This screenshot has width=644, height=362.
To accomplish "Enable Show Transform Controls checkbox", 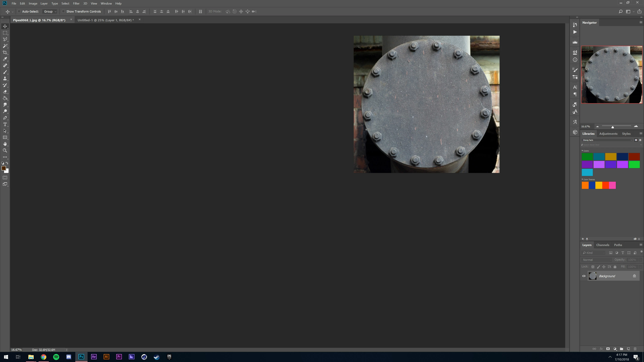I will click(x=63, y=11).
